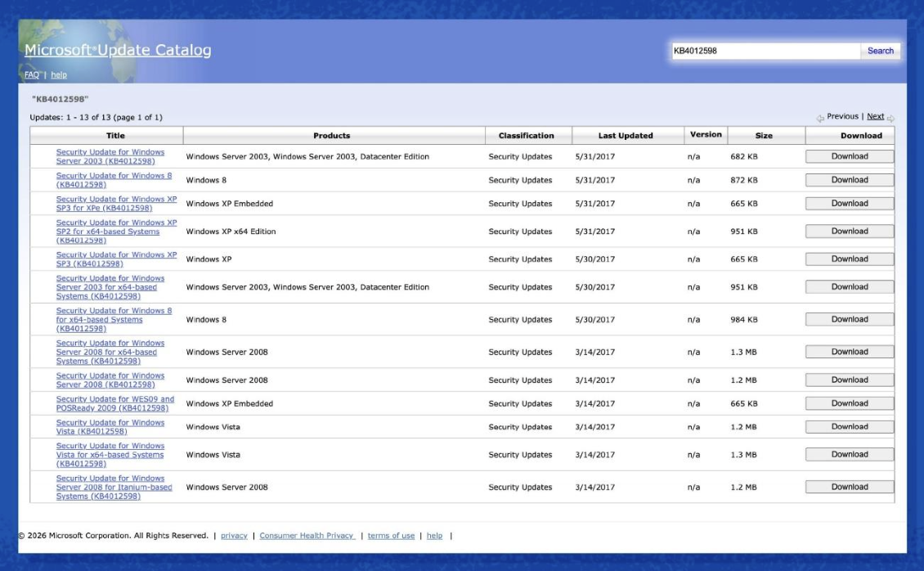The width and height of the screenshot is (924, 571).
Task: Select the "Windows XP Embedded" cell dated 3/14/2017
Action: 229,403
